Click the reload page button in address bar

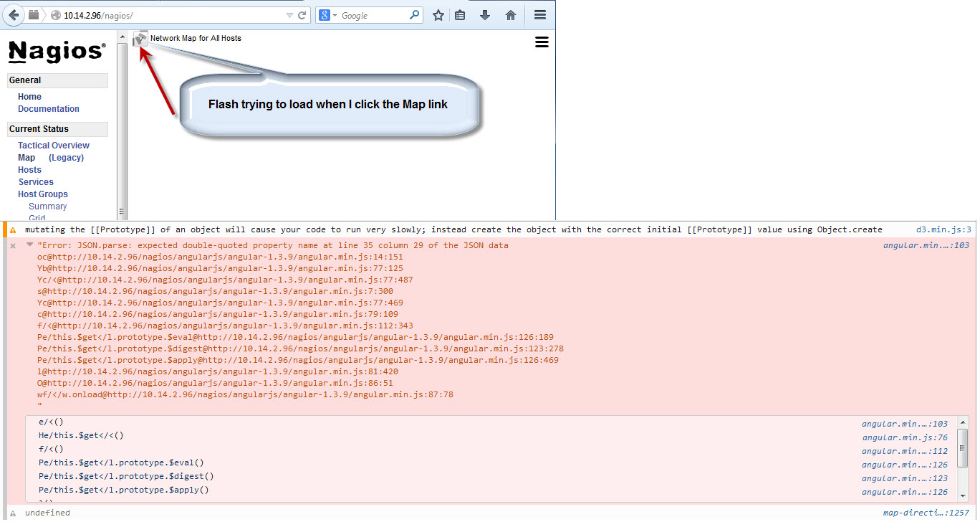(x=303, y=15)
